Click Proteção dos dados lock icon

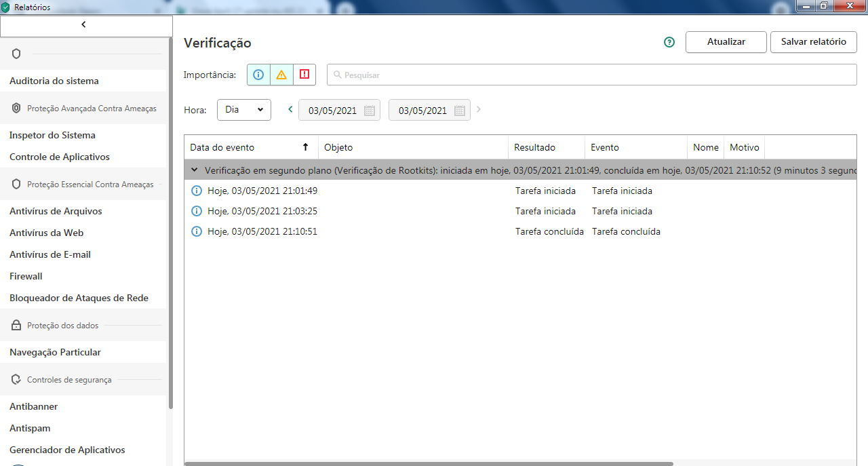tap(16, 325)
